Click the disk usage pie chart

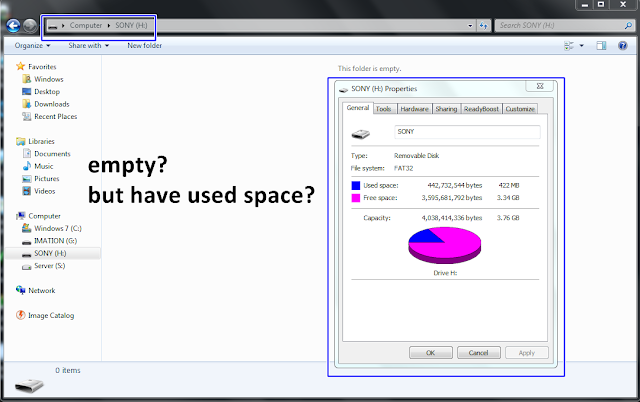coord(444,245)
